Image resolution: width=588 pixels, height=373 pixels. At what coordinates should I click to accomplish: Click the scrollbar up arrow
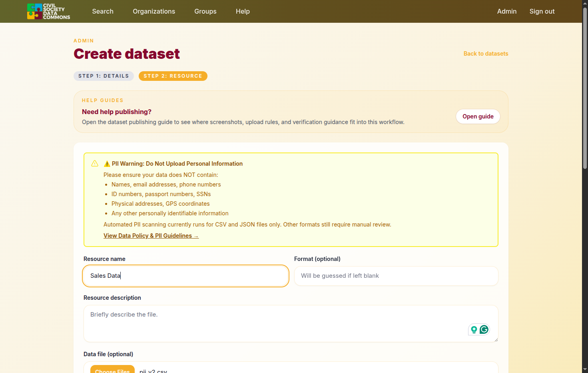pyautogui.click(x=585, y=3)
